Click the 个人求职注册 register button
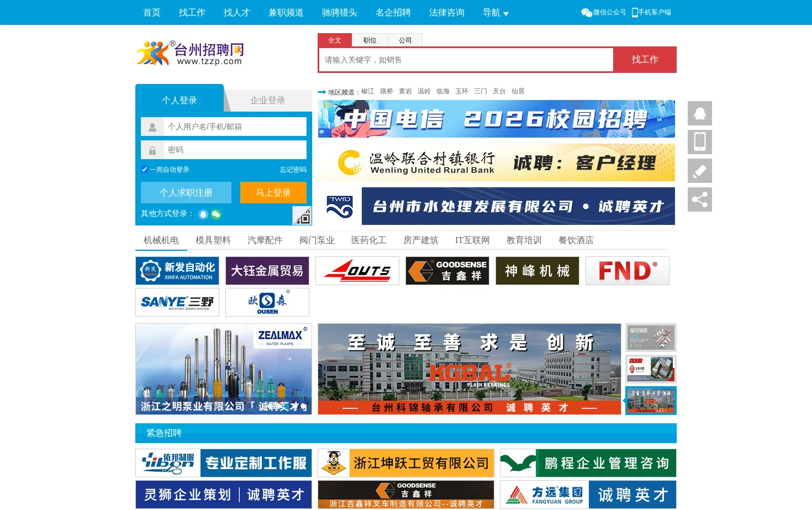The width and height of the screenshot is (812, 510). coord(186,192)
